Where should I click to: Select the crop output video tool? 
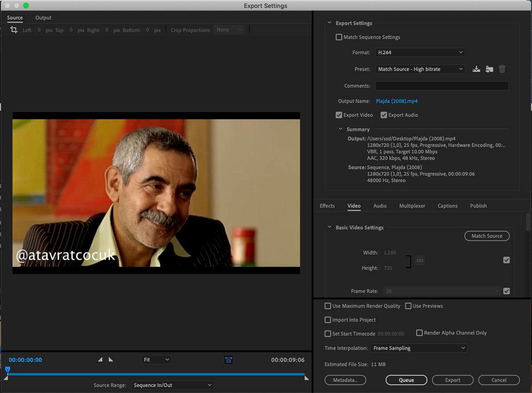click(x=14, y=30)
